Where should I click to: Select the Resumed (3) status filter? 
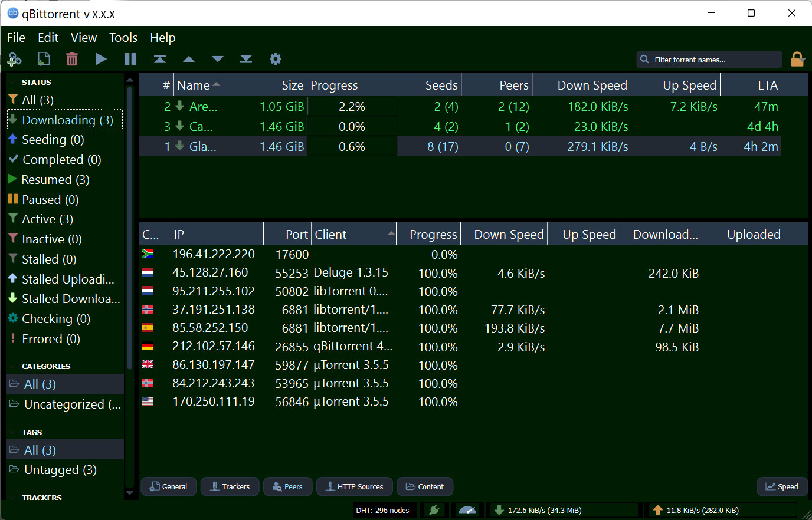coord(65,180)
